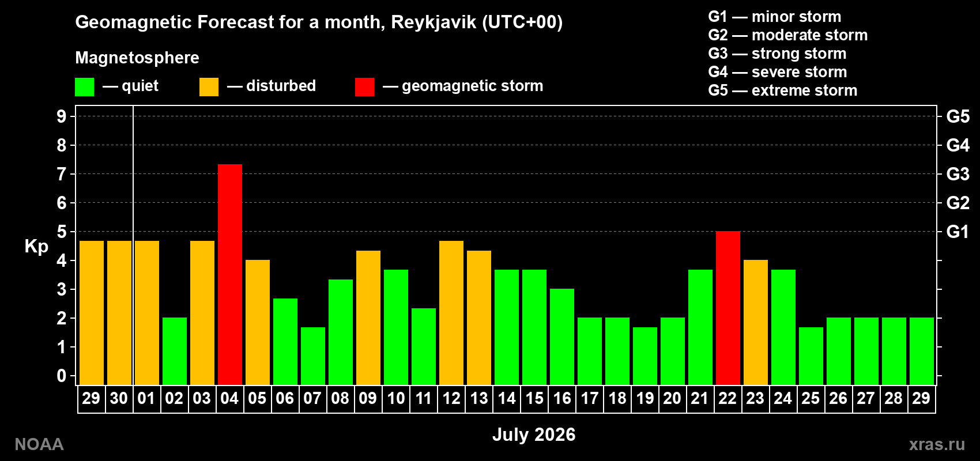Viewport: 980px width, 461px height.
Task: Click the chart title Geomagnetic Forecast text
Action: coord(319,22)
